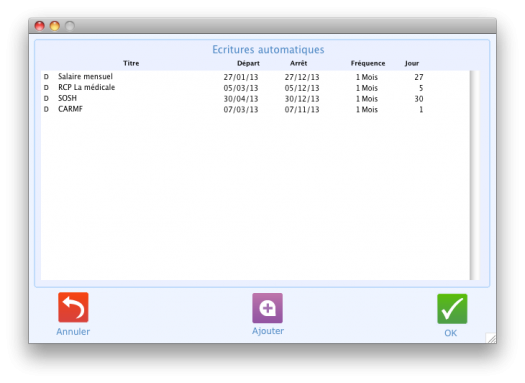Click day value 27
The image size is (525, 383).
click(419, 77)
